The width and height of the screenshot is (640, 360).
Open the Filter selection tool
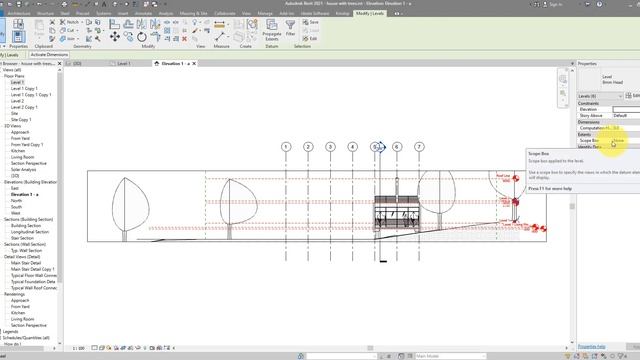point(290,28)
